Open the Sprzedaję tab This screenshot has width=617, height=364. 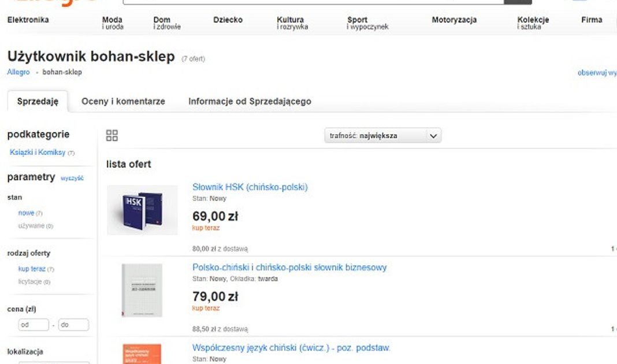[38, 102]
